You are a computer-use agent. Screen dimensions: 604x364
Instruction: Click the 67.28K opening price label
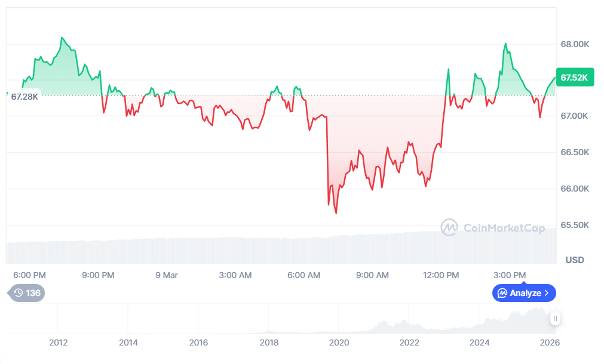point(24,96)
